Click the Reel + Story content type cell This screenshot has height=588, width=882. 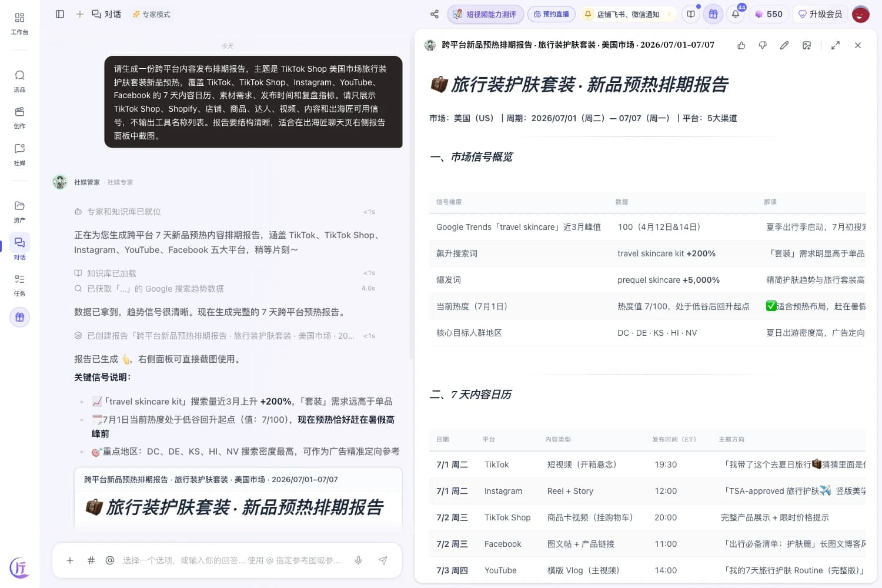coord(570,491)
